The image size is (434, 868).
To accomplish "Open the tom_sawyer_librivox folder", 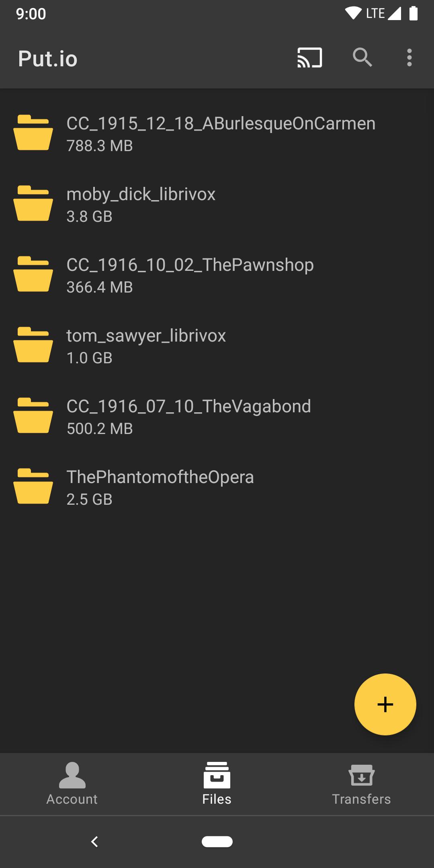I will click(x=146, y=346).
